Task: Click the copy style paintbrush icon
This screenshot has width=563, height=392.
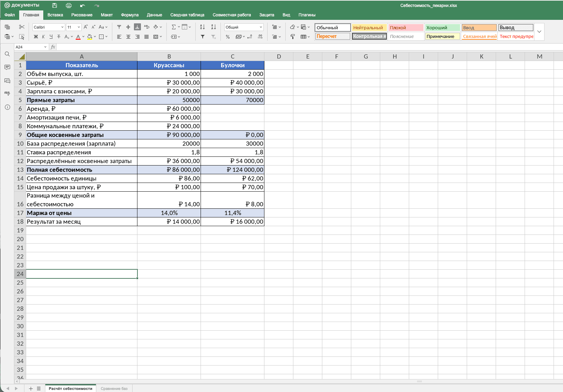Action: (293, 37)
